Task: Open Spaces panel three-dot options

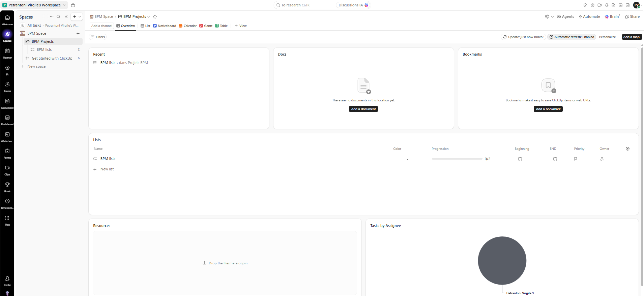Action: (x=52, y=17)
